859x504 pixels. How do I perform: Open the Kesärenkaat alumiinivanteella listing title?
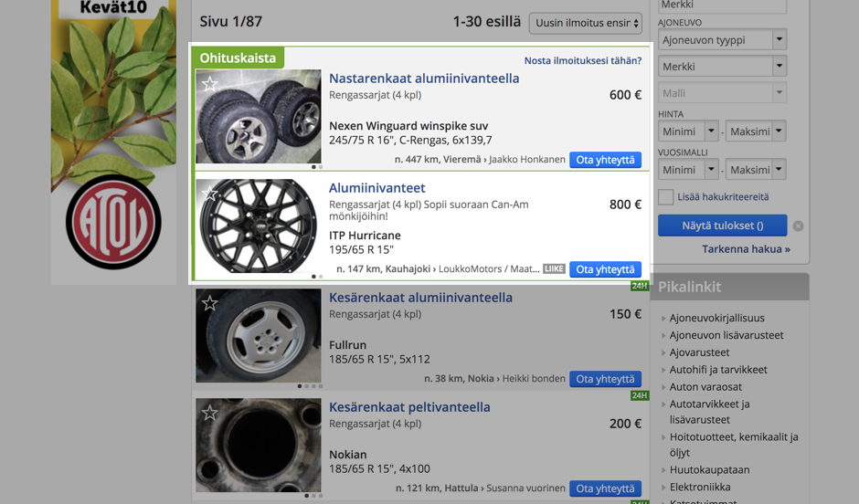click(x=420, y=297)
